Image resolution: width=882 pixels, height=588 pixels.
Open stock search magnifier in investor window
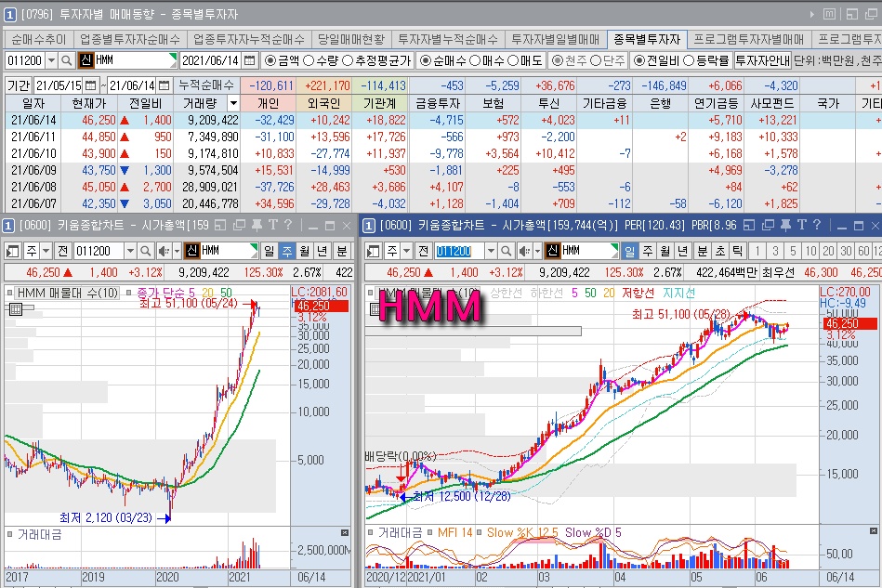point(67,60)
